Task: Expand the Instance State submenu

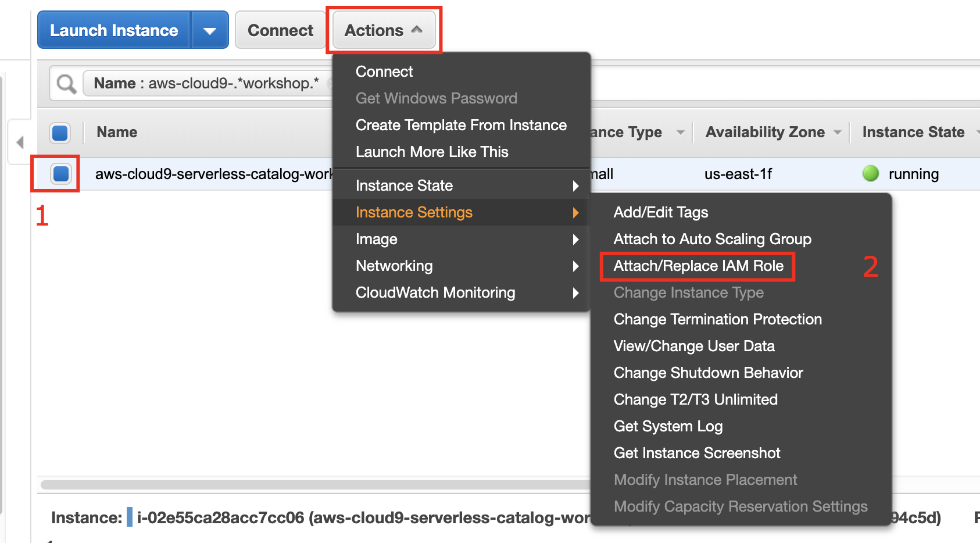Action: (462, 185)
